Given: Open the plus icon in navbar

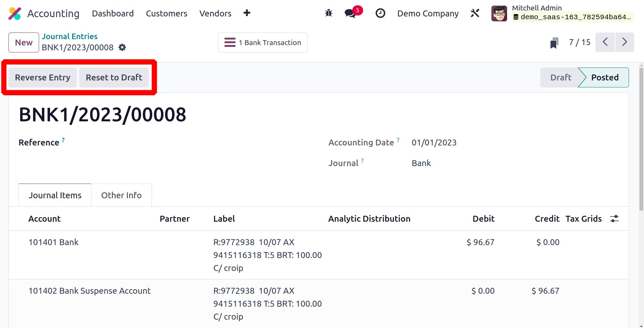Looking at the screenshot, I should coord(247,13).
